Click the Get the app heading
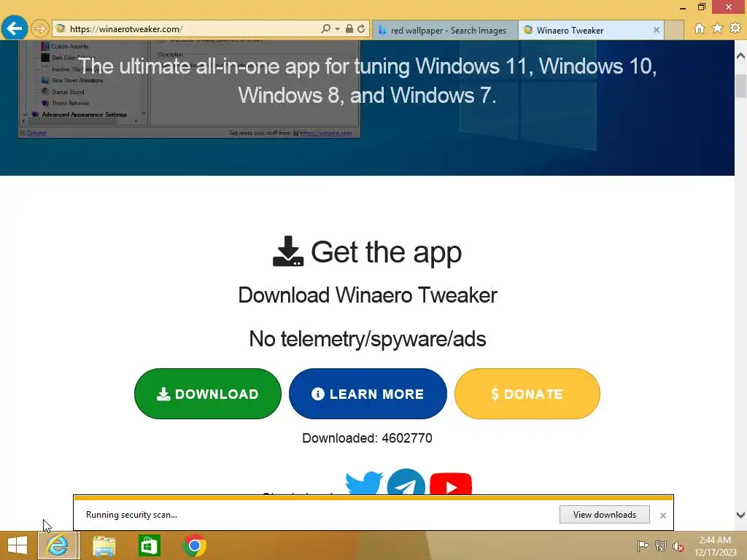 click(x=368, y=252)
